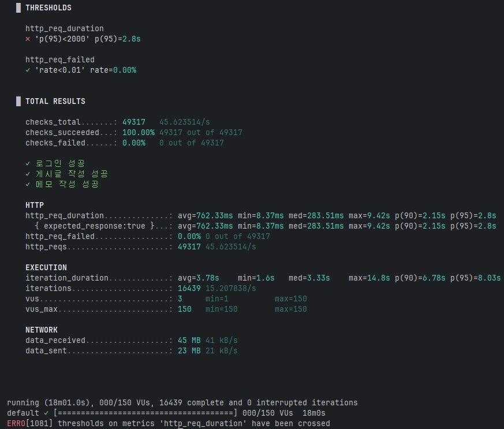Click checks_total value 49317
Screen dimensions: 504x429
pyautogui.click(x=134, y=122)
